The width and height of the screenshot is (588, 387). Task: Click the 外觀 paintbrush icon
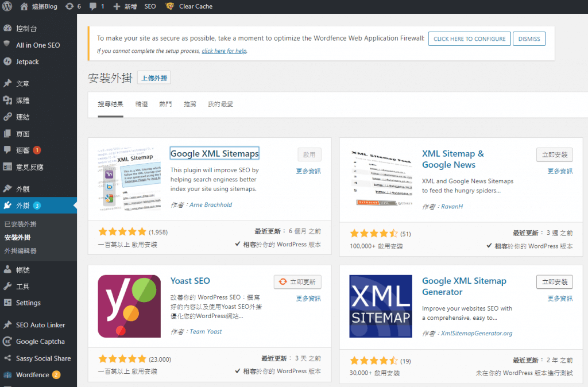tap(7, 189)
